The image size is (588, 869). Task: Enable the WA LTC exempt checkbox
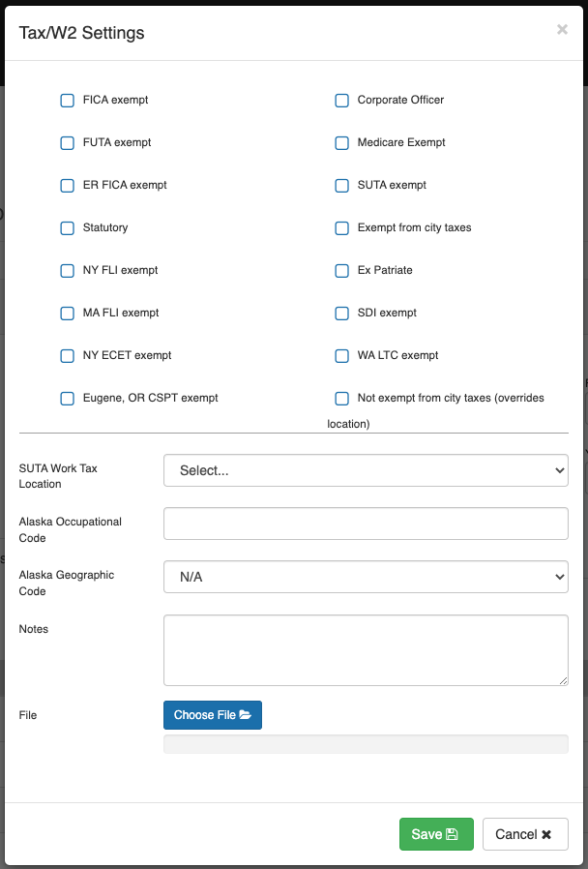coord(341,356)
